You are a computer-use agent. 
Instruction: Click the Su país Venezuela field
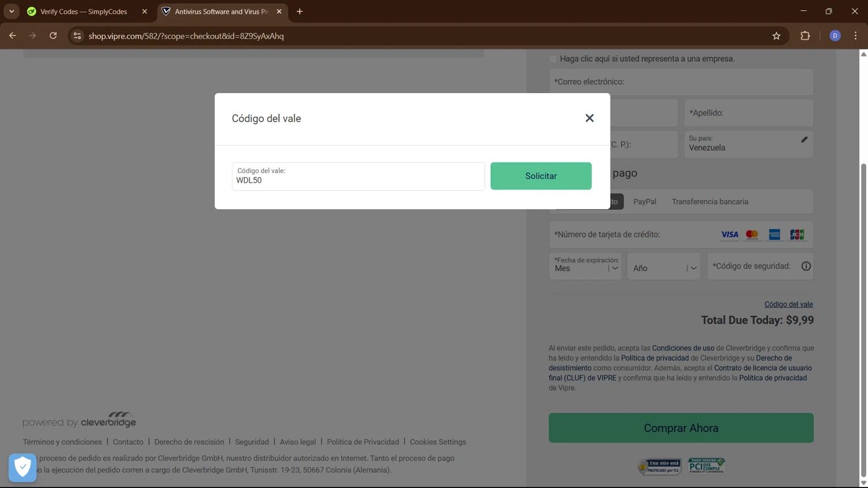pyautogui.click(x=749, y=144)
